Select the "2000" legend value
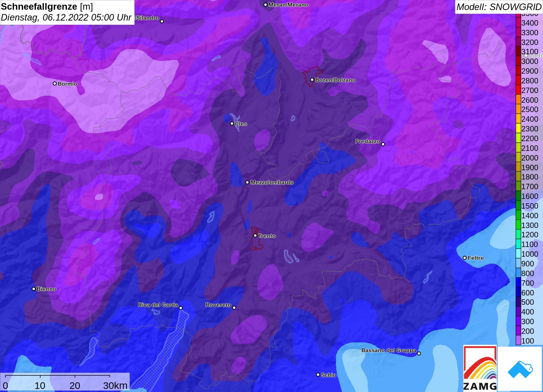The image size is (543, 392). point(530,157)
